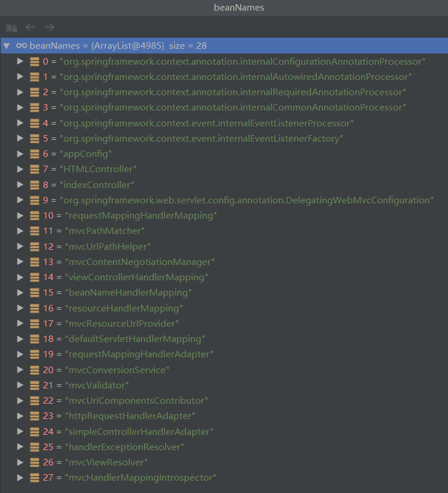Click the field icon of element 0
The width and height of the screenshot is (448, 493).
pyautogui.click(x=34, y=62)
